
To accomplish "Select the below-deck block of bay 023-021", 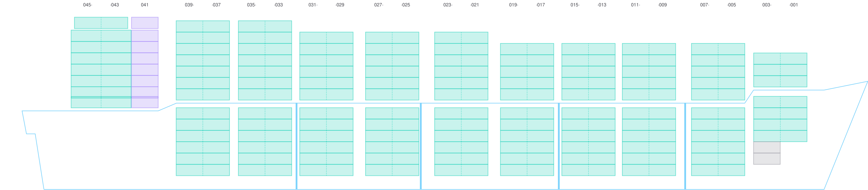I will (x=461, y=141).
